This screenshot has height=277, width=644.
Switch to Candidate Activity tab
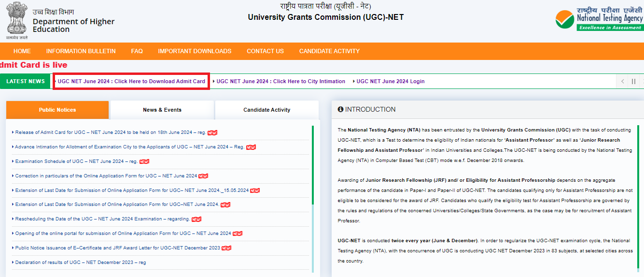click(x=267, y=110)
